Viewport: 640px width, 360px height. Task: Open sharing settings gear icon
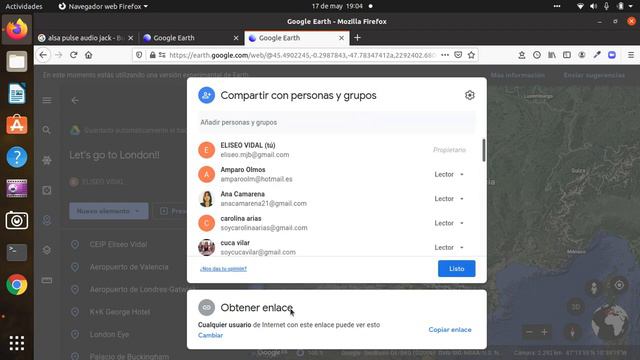coord(469,95)
